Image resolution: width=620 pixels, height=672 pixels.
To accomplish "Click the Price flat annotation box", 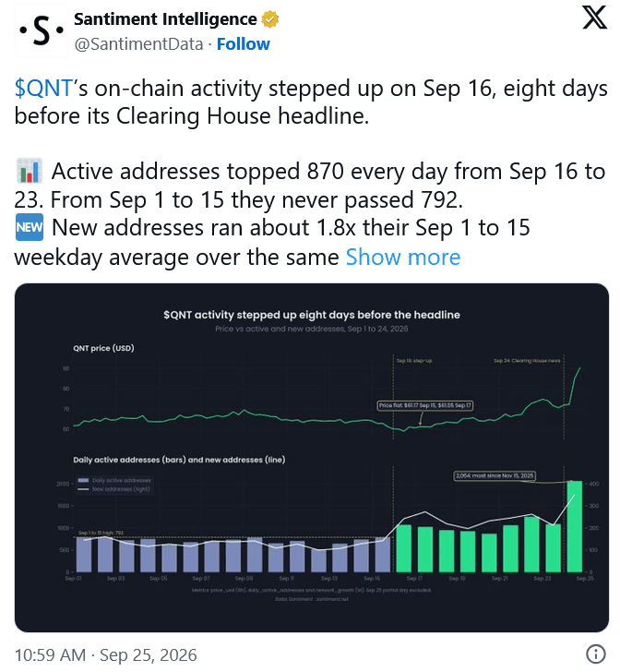I will (x=425, y=405).
